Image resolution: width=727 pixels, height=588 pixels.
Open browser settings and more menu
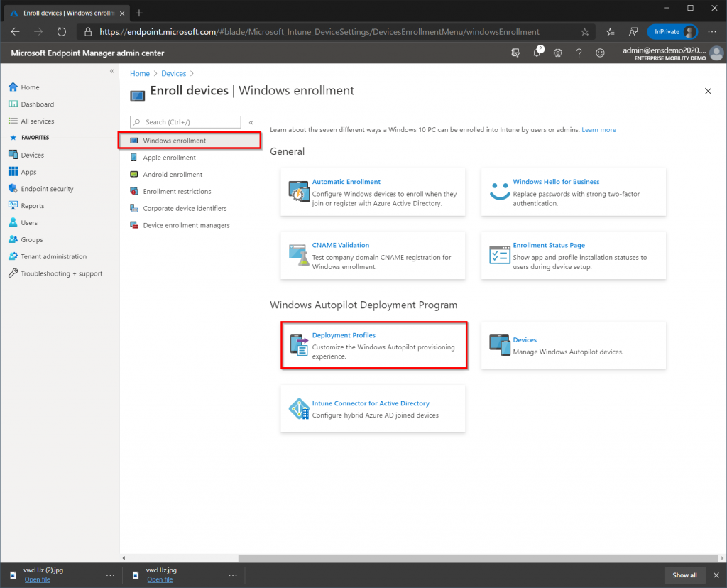pyautogui.click(x=712, y=31)
